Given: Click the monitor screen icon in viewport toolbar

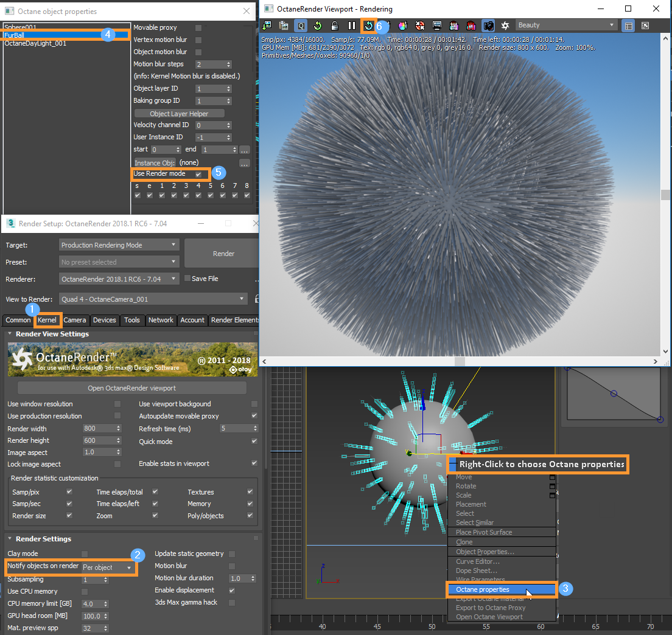Looking at the screenshot, I should (436, 26).
